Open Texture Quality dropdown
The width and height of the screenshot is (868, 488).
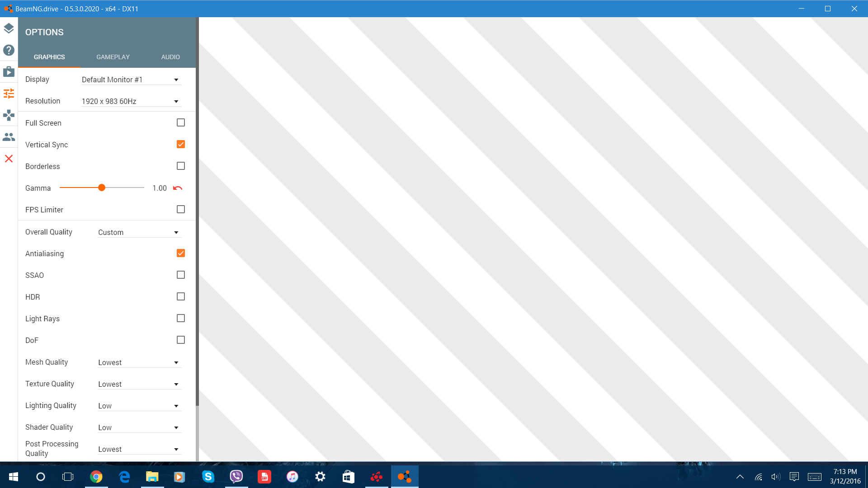[139, 384]
